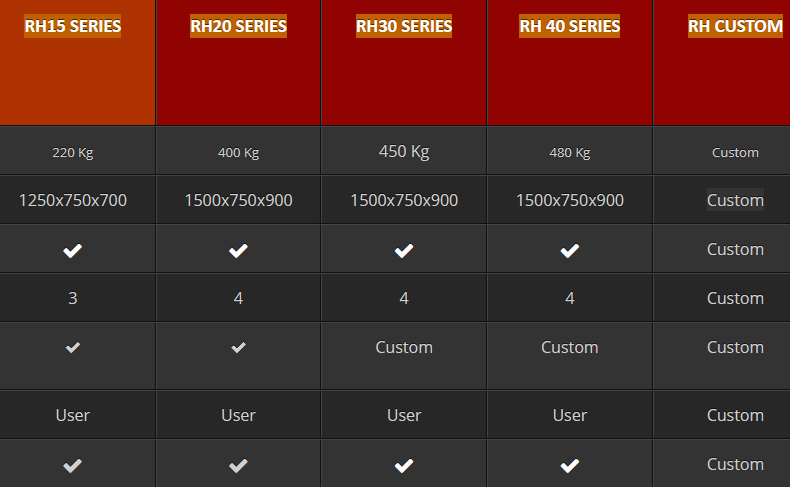The image size is (790, 487).
Task: Click the RH CUSTOM header
Action: pos(735,26)
